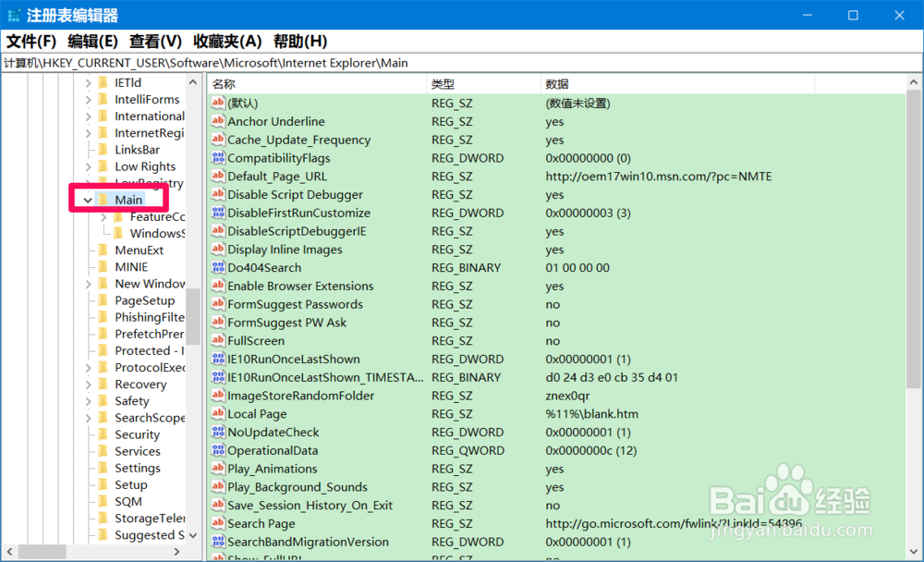Click the FormSuggest Passwords value icon
This screenshot has height=562, width=924.
click(218, 304)
